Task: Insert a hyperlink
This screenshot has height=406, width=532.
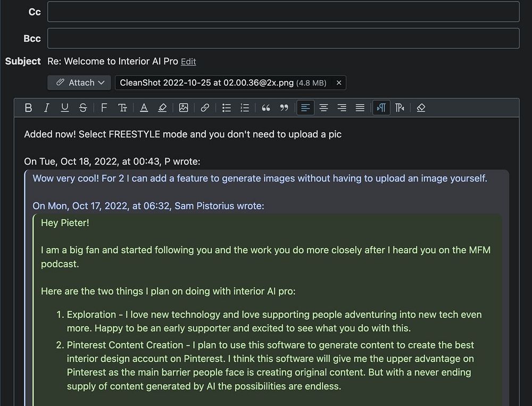Action: [x=205, y=108]
